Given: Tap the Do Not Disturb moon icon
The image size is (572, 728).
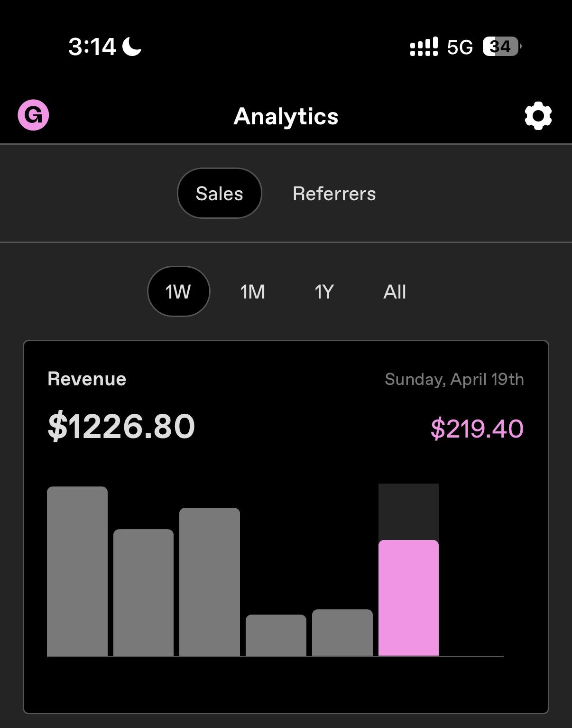Looking at the screenshot, I should click(x=132, y=47).
